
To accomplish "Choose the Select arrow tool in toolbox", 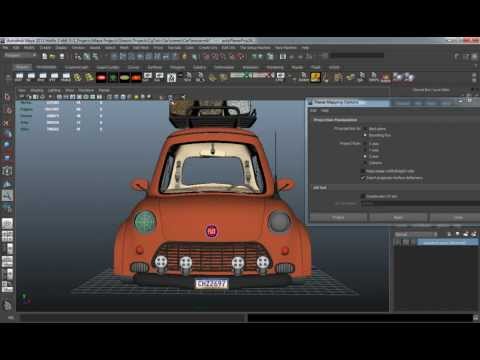I will (7, 97).
